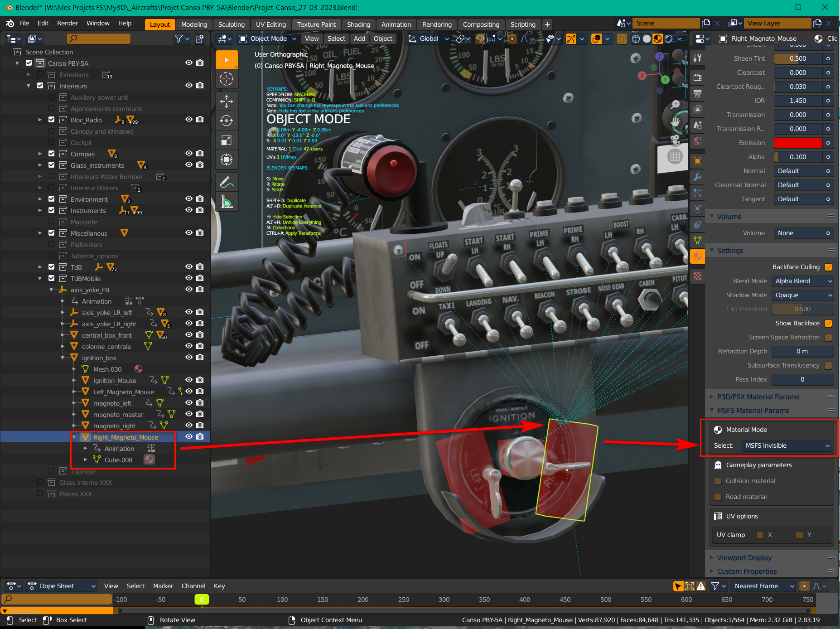The height and width of the screenshot is (629, 840).
Task: Open the Shadow Mode dropdown
Action: coord(802,295)
